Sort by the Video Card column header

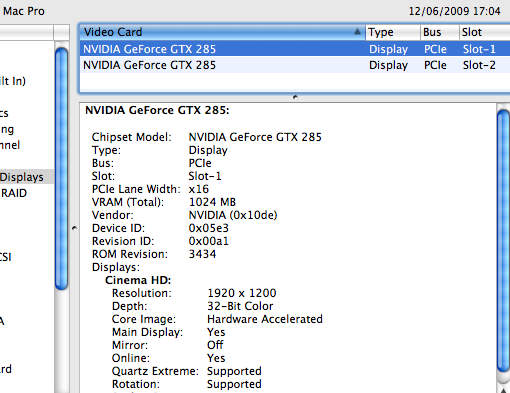tap(222, 32)
